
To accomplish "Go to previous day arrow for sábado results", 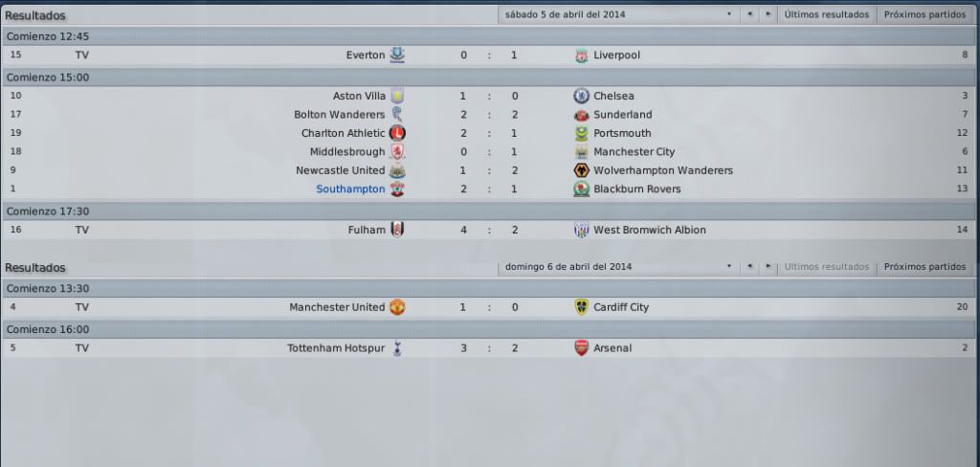I will pyautogui.click(x=749, y=13).
